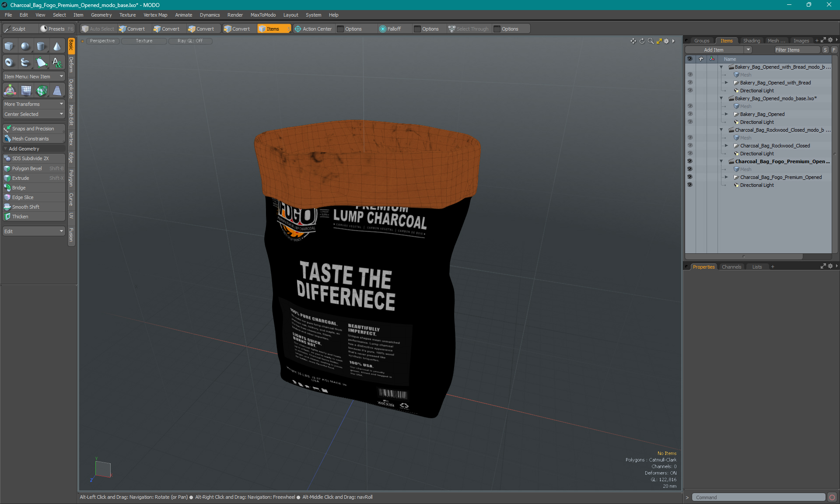Open Properties panel settings gear
The width and height of the screenshot is (840, 504).
pyautogui.click(x=830, y=266)
